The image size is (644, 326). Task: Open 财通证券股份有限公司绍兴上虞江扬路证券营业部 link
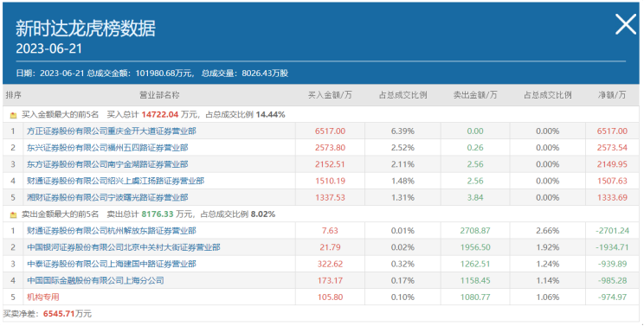click(x=115, y=181)
